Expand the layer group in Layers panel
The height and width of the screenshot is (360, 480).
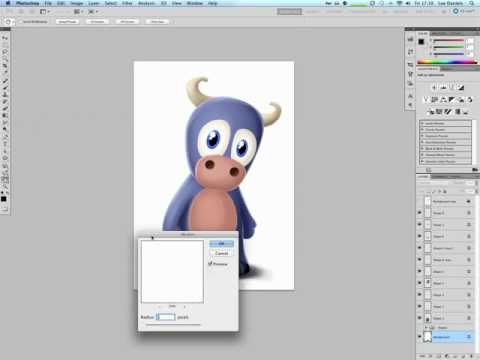[x=426, y=328]
